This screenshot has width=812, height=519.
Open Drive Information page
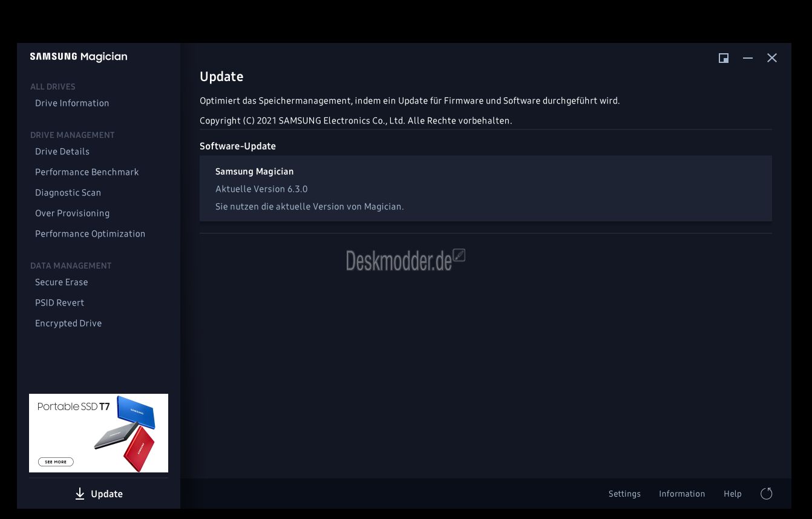pyautogui.click(x=72, y=103)
